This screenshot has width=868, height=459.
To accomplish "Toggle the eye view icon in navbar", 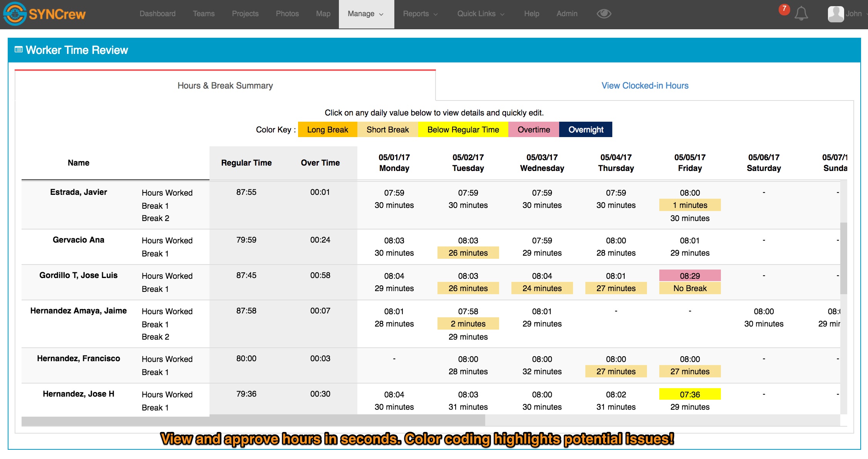I will pyautogui.click(x=604, y=14).
